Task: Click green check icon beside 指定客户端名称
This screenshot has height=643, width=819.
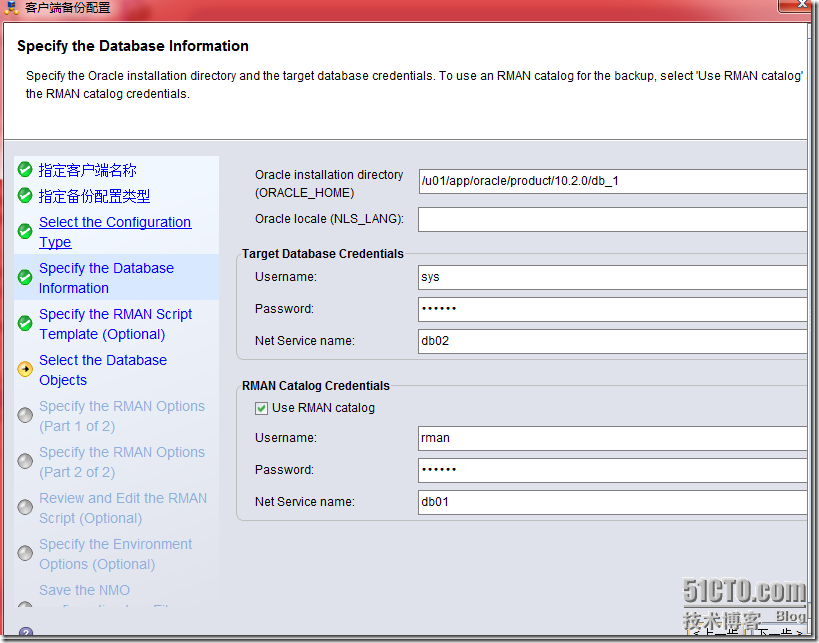Action: [25, 169]
